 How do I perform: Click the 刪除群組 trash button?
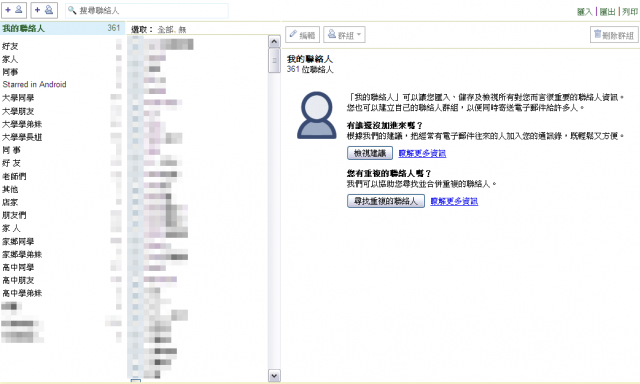click(x=614, y=35)
